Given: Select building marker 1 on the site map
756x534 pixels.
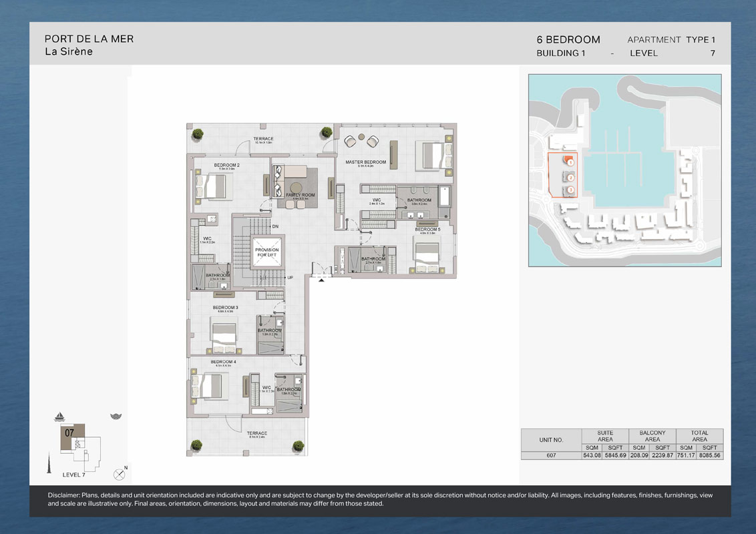Looking at the screenshot, I should click(x=570, y=162).
